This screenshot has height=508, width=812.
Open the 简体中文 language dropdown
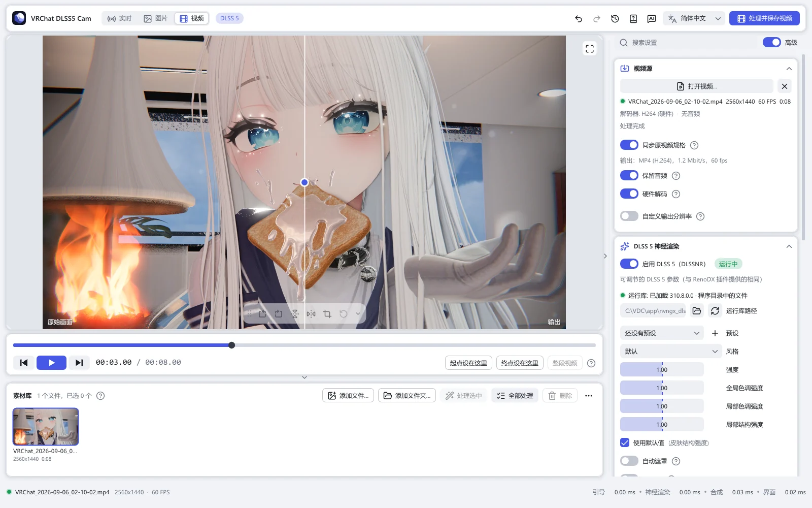(694, 18)
